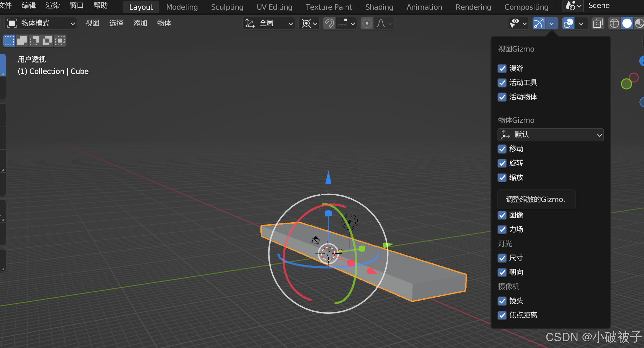Uncheck 尺寸 light checkbox
The height and width of the screenshot is (348, 644).
click(502, 258)
